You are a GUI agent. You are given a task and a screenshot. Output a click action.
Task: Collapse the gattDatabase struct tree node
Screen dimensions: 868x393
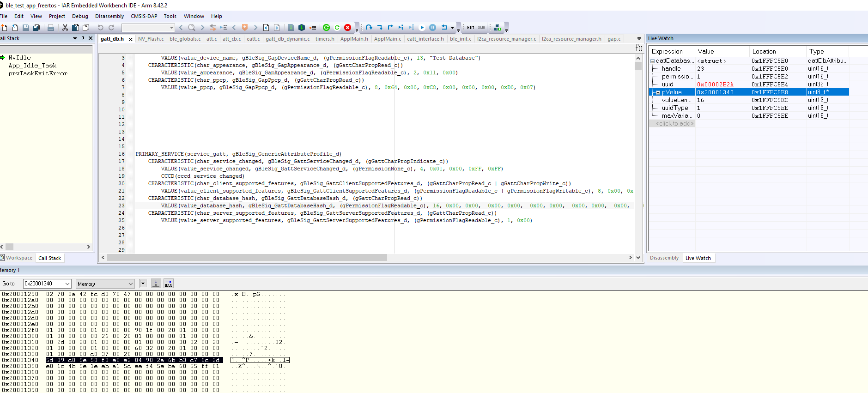(x=653, y=61)
